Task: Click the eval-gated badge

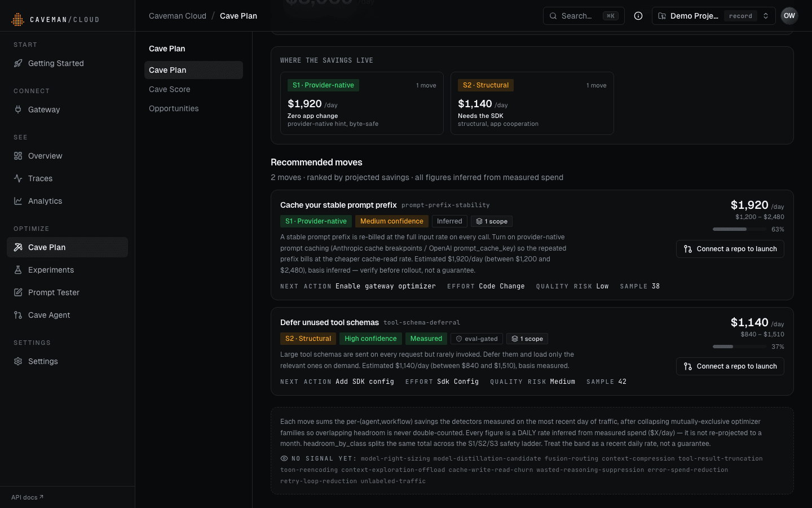Action: click(x=476, y=339)
